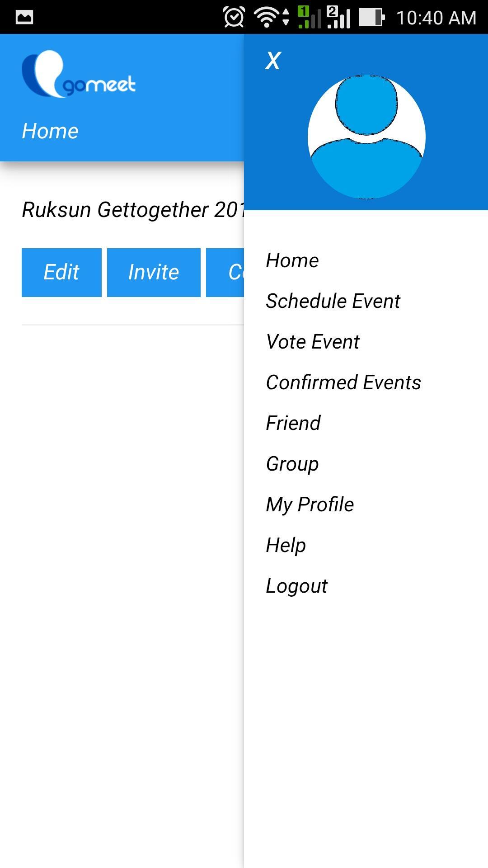Tap the partially hidden button beside Invite
This screenshot has width=488, height=868.
(225, 272)
